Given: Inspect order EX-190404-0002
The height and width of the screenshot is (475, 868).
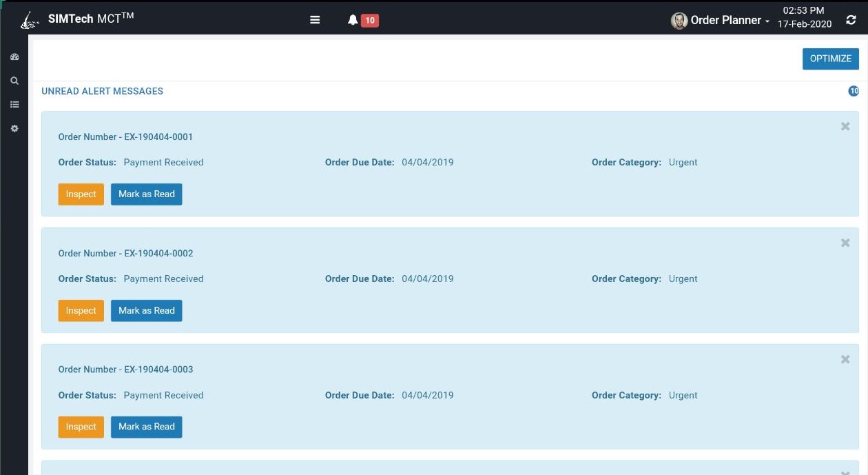Looking at the screenshot, I should pos(81,311).
